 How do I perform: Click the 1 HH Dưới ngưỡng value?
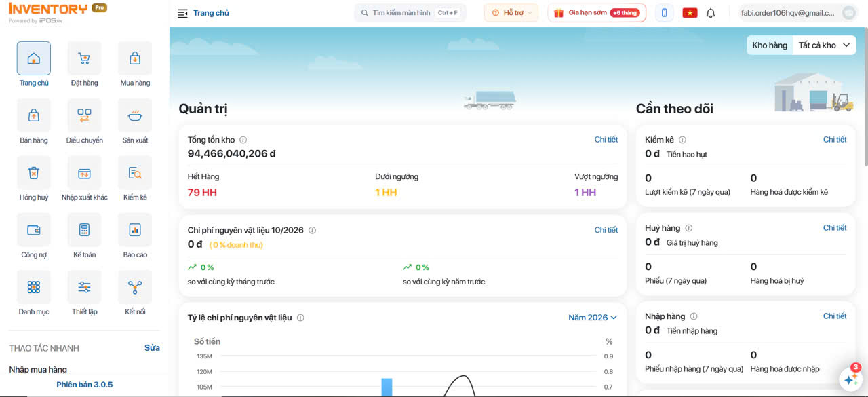click(386, 193)
